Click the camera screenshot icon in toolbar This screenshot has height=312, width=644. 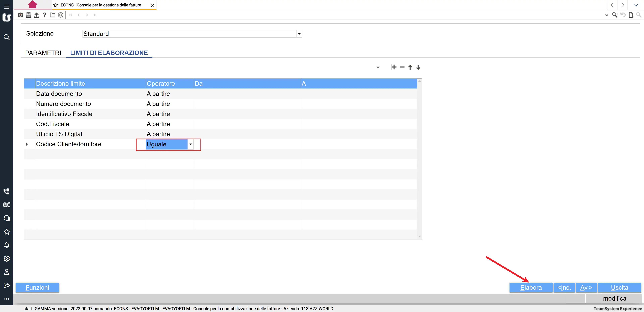(x=20, y=15)
